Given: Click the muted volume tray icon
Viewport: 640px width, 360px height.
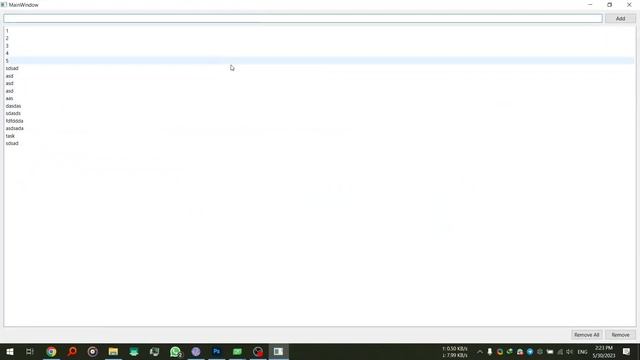Looking at the screenshot, I should [x=569, y=352].
